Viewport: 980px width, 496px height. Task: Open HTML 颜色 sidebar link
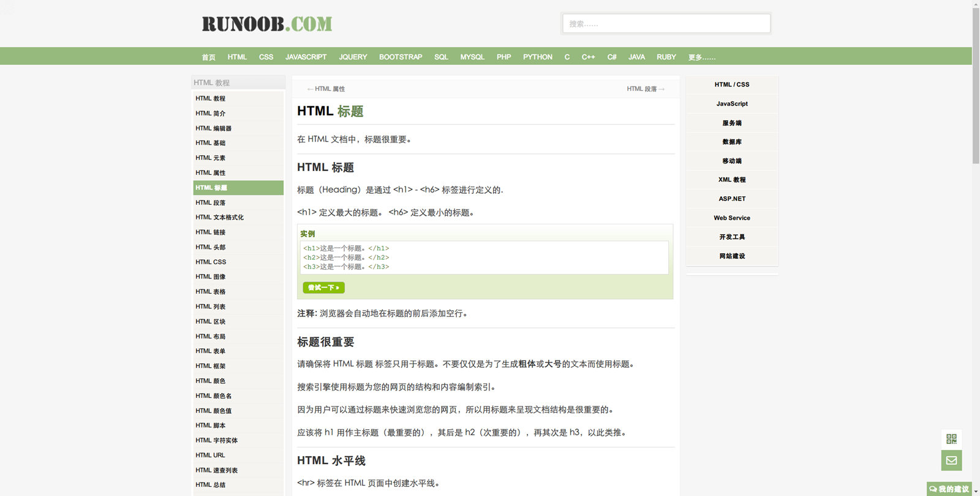(x=238, y=381)
